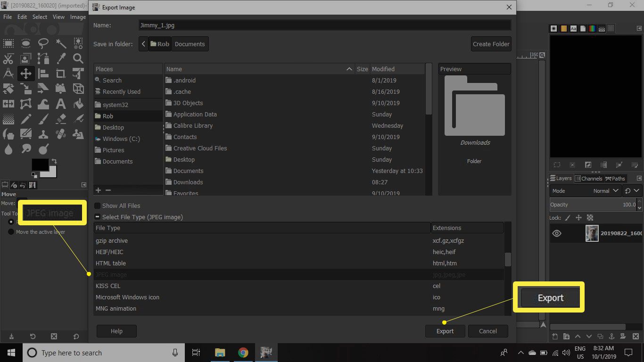Open the black foreground color swatch
Screen dimensions: 644x362
point(40,165)
